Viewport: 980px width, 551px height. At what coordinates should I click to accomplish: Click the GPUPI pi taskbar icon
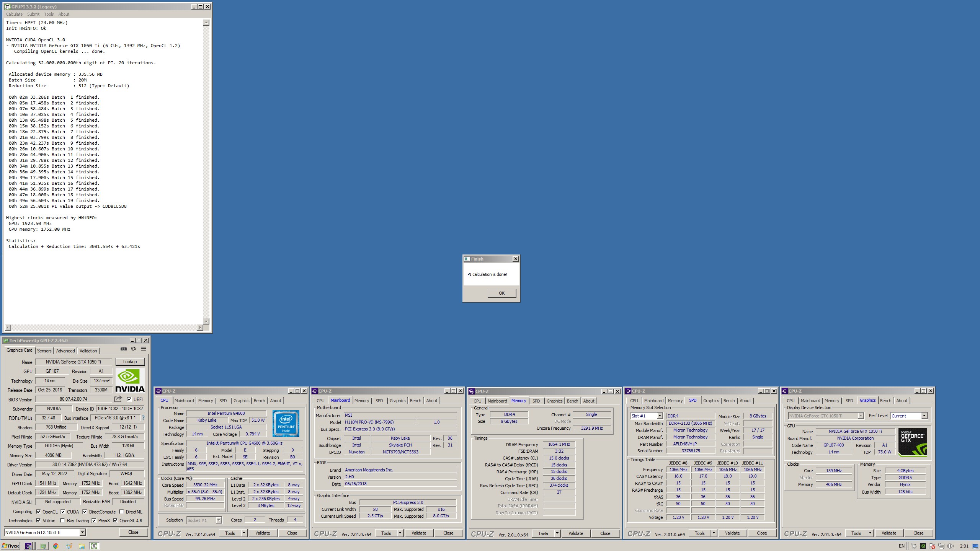click(94, 546)
